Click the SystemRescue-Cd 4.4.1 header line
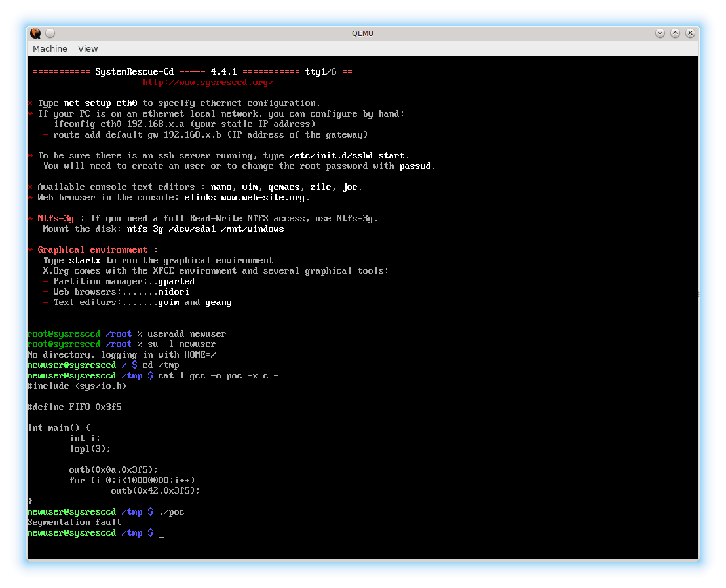726x588 pixels. tap(192, 72)
